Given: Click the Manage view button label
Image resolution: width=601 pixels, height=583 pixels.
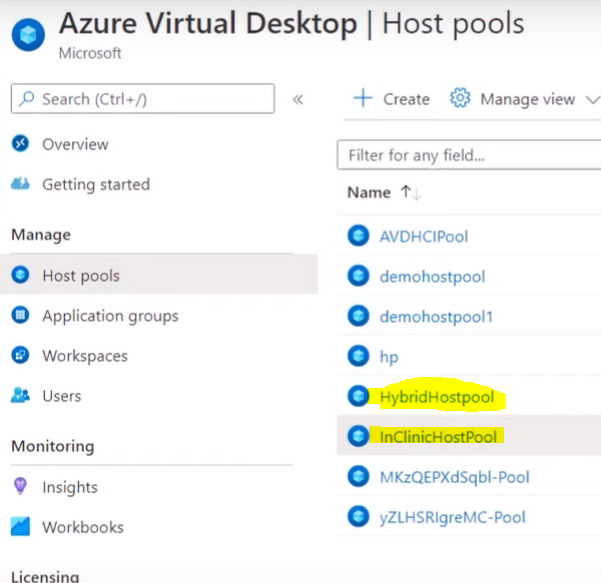Looking at the screenshot, I should [x=528, y=99].
